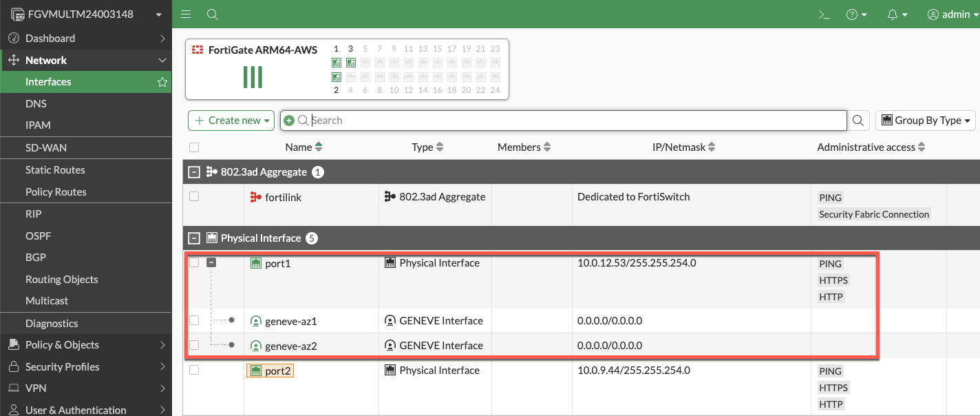This screenshot has width=980, height=416.
Task: Click the search magnifier button beside search box
Action: pos(858,121)
